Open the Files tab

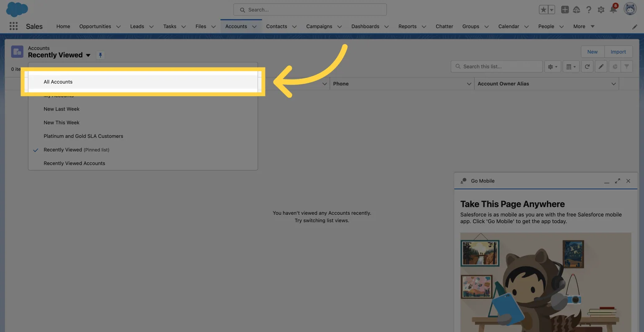pyautogui.click(x=201, y=26)
